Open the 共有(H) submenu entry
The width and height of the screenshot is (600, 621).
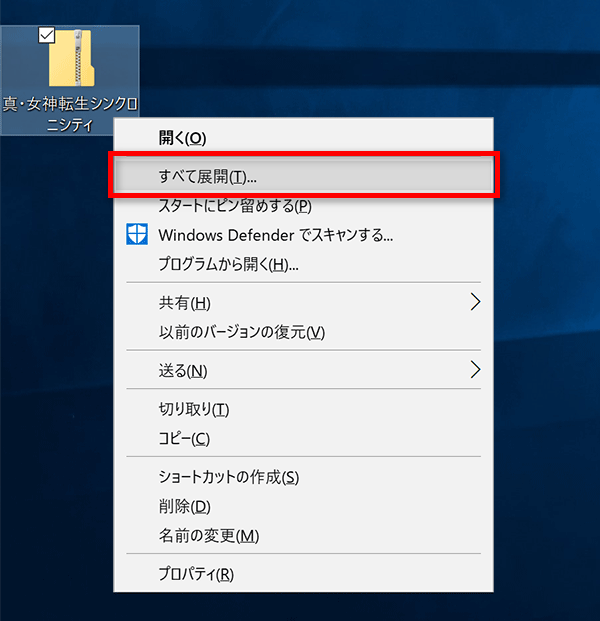coord(303,303)
